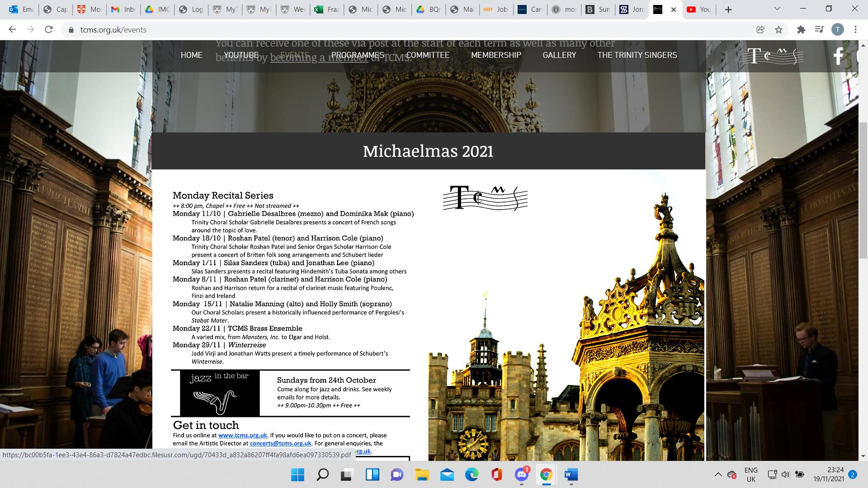868x488 pixels.
Task: Reload the page with refresh icon
Action: (49, 30)
